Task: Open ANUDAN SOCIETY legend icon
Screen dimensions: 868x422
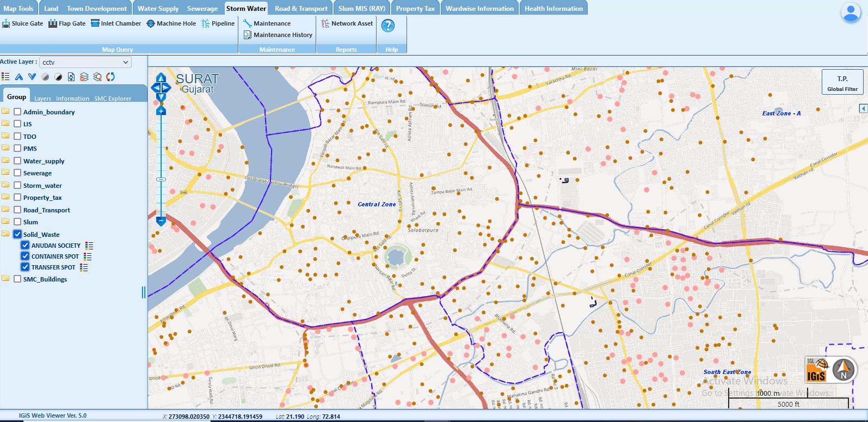Action: point(90,246)
